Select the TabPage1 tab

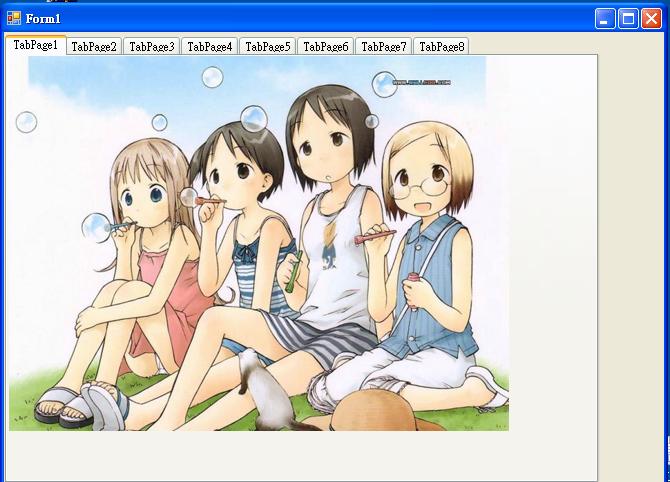pyautogui.click(x=36, y=45)
